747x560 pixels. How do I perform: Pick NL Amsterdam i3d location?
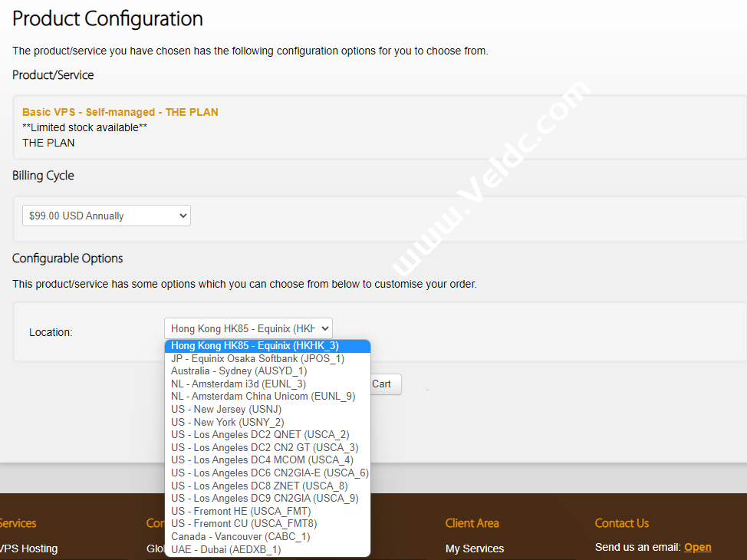(239, 384)
